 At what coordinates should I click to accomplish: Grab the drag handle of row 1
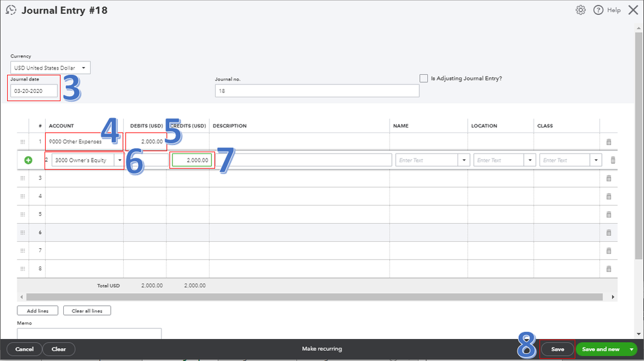point(23,142)
